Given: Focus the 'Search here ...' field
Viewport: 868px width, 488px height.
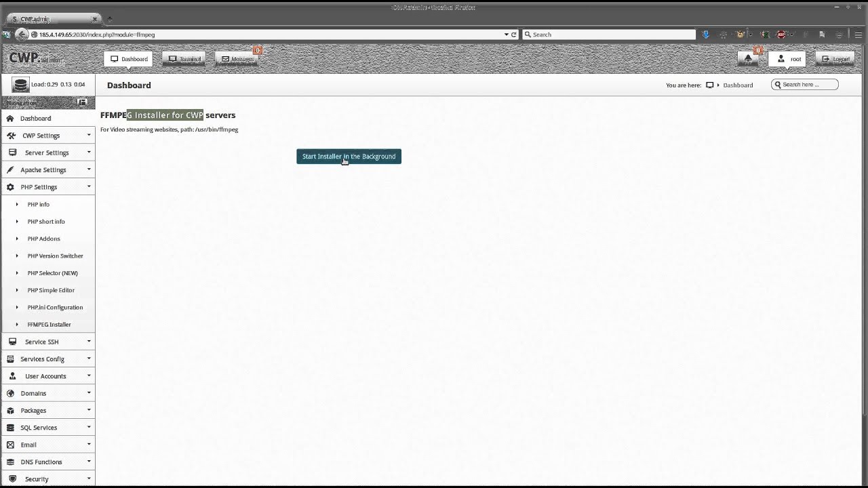Looking at the screenshot, I should point(805,85).
